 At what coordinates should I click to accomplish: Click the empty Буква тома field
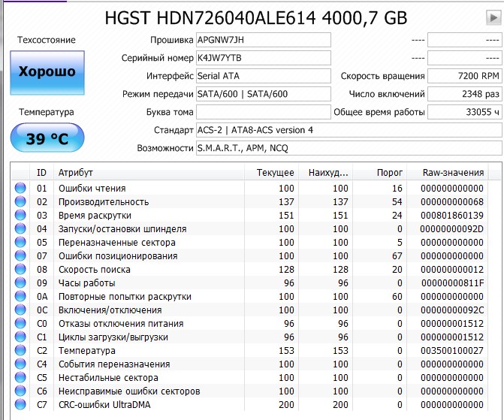tap(263, 112)
